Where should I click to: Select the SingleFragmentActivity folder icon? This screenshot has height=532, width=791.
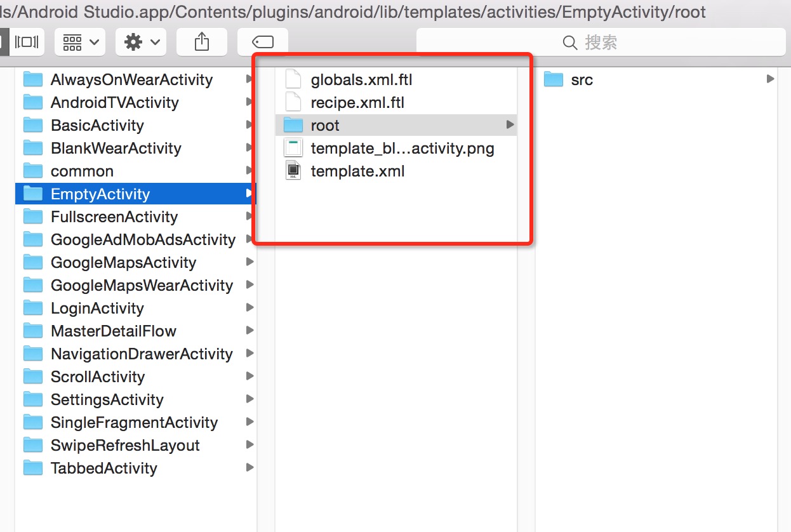[33, 422]
